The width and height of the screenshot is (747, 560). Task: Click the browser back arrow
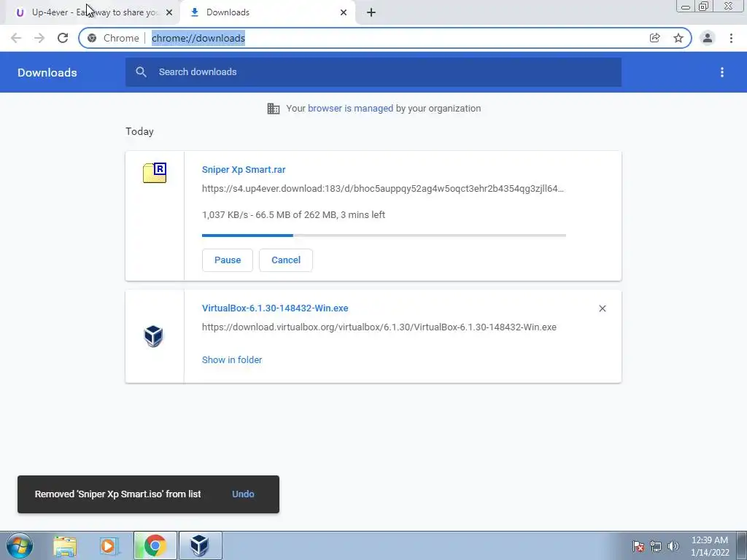(x=16, y=38)
